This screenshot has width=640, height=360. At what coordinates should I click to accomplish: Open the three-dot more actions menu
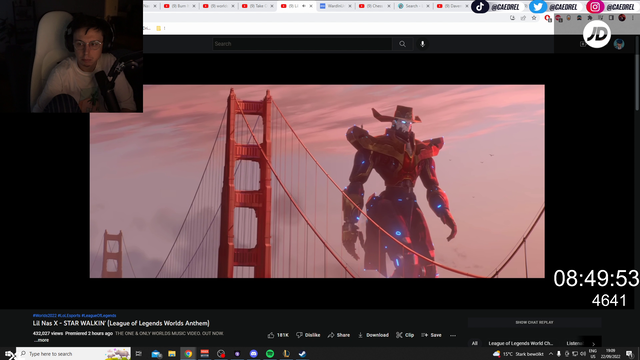click(453, 335)
